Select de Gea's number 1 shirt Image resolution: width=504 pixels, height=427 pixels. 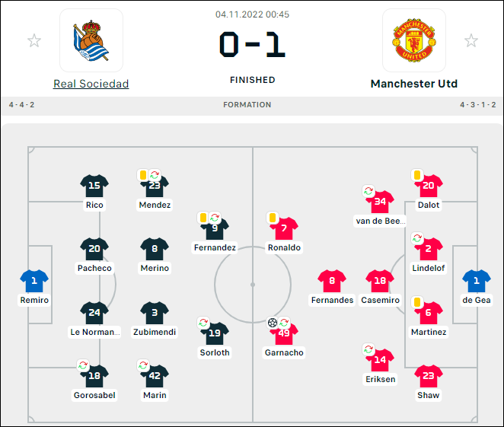click(477, 281)
